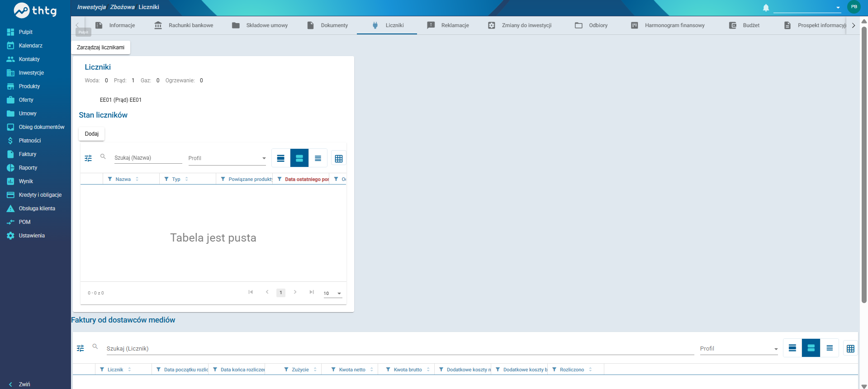Click the Raporty pie chart sidebar icon

pyautogui.click(x=10, y=168)
